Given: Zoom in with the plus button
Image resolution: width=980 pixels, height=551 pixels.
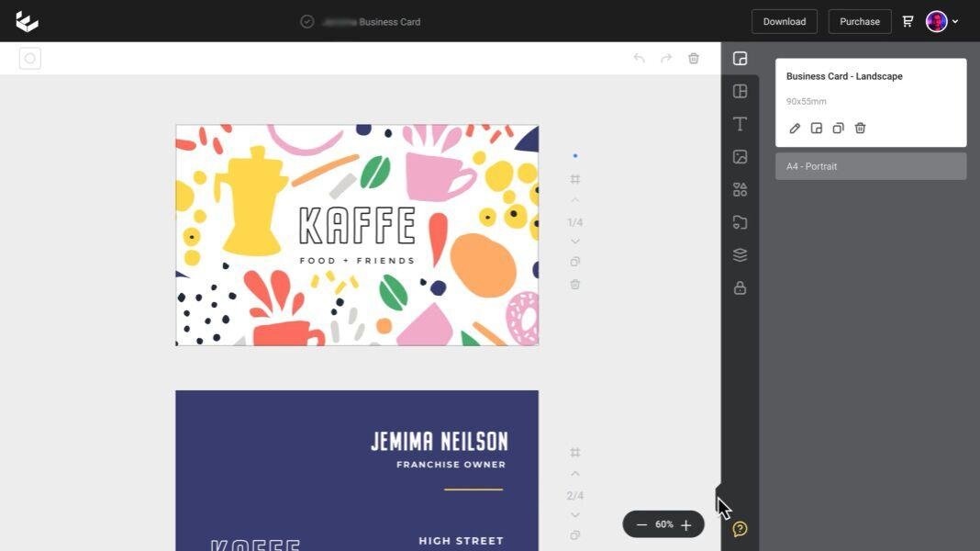Looking at the screenshot, I should 686,524.
